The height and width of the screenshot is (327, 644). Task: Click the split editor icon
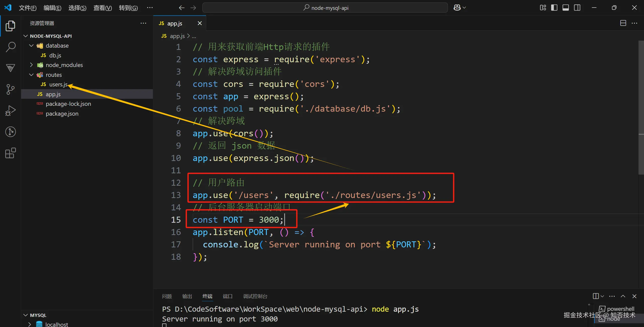click(623, 23)
